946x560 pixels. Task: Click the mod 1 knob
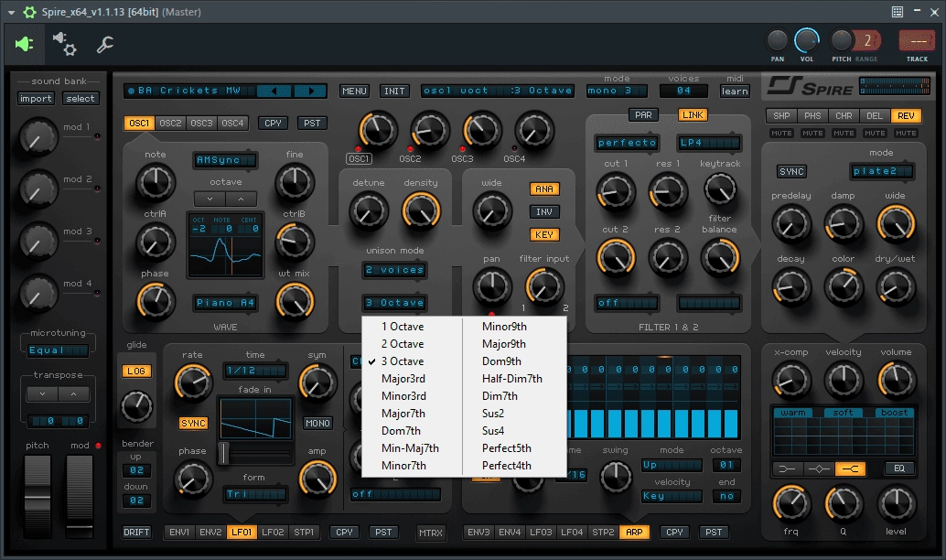[38, 137]
